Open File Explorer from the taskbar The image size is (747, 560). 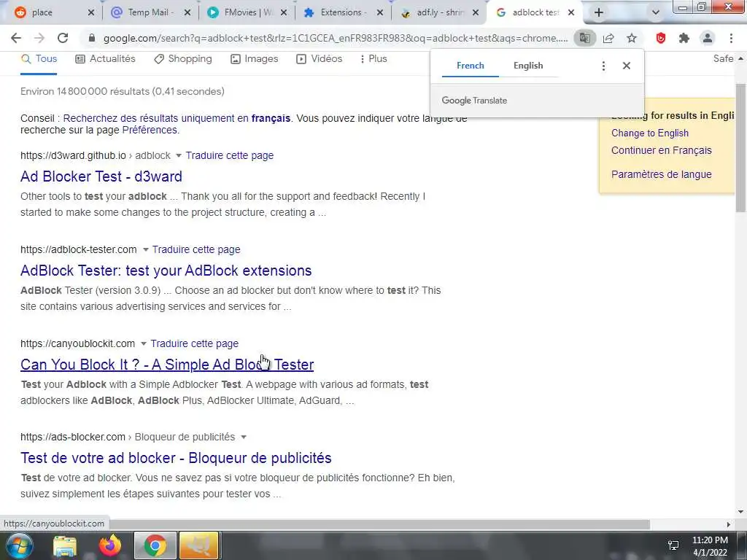coord(65,545)
